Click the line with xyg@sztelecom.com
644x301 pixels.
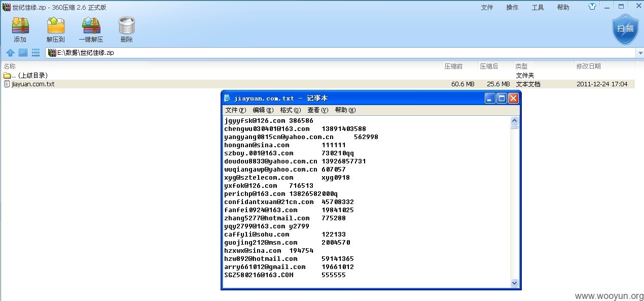(287, 178)
